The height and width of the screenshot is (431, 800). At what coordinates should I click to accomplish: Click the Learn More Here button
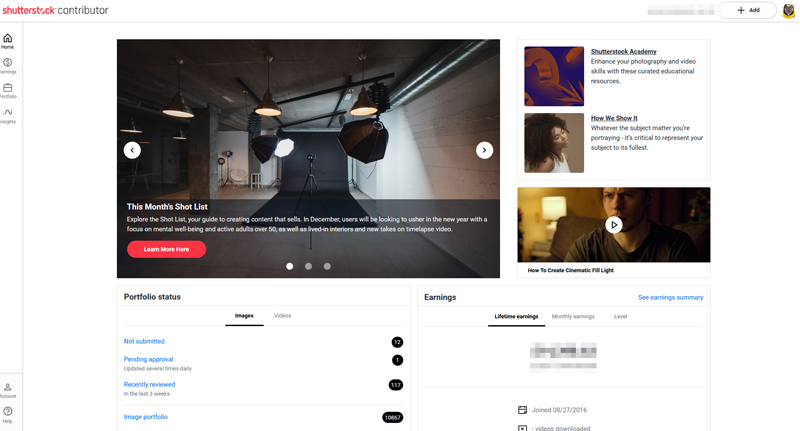point(166,249)
